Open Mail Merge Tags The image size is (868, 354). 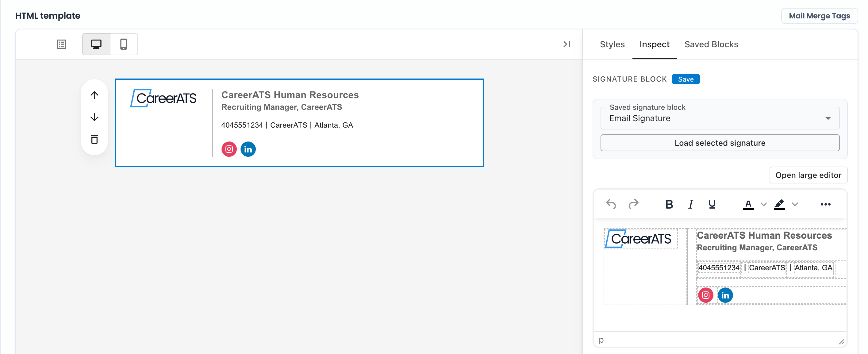tap(819, 16)
